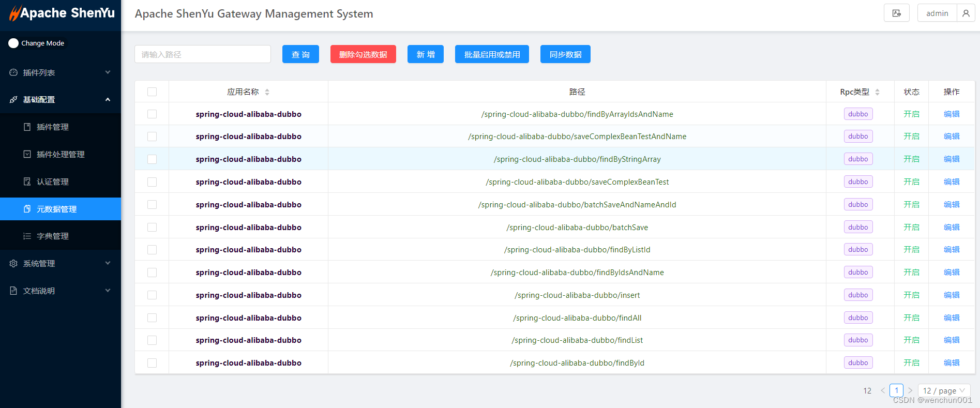
Task: Click dubbo tag in findById row
Action: point(858,363)
